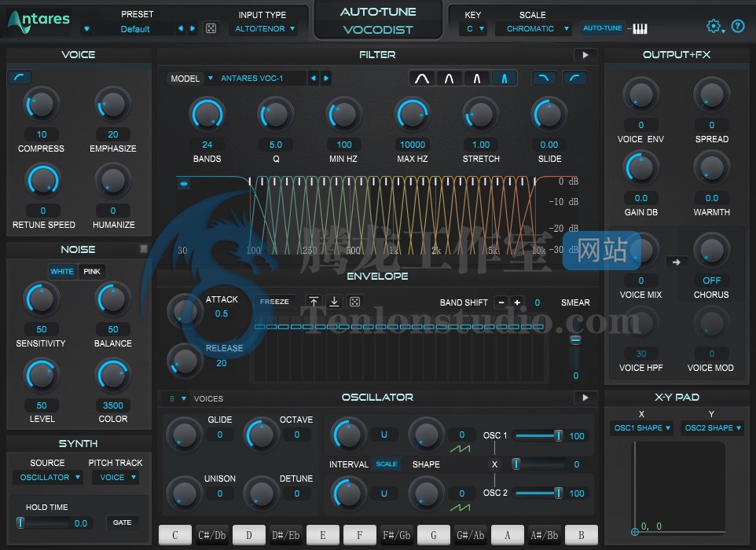The width and height of the screenshot is (756, 550).
Task: Click the A#/Bb note key
Action: (545, 535)
